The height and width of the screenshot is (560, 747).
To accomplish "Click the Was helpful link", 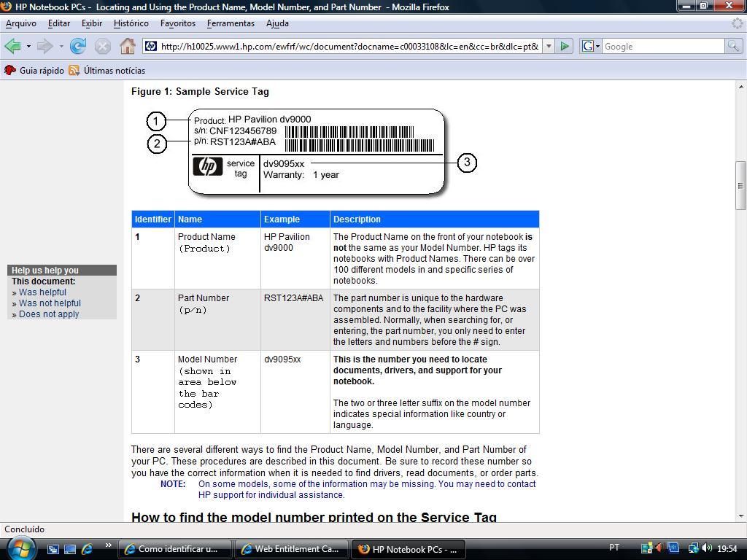I will 42,292.
